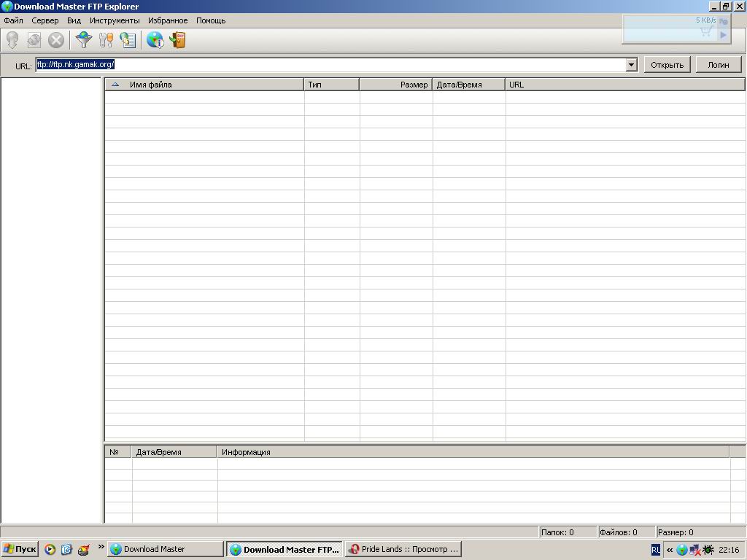Click the shopping cart icon in floating widget
Screen dimensions: 747x560
[x=706, y=31]
